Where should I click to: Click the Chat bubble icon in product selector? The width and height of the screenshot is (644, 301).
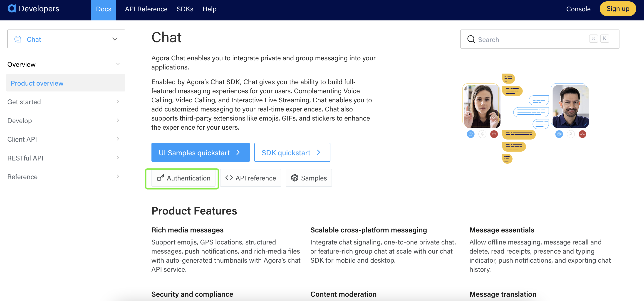[18, 39]
